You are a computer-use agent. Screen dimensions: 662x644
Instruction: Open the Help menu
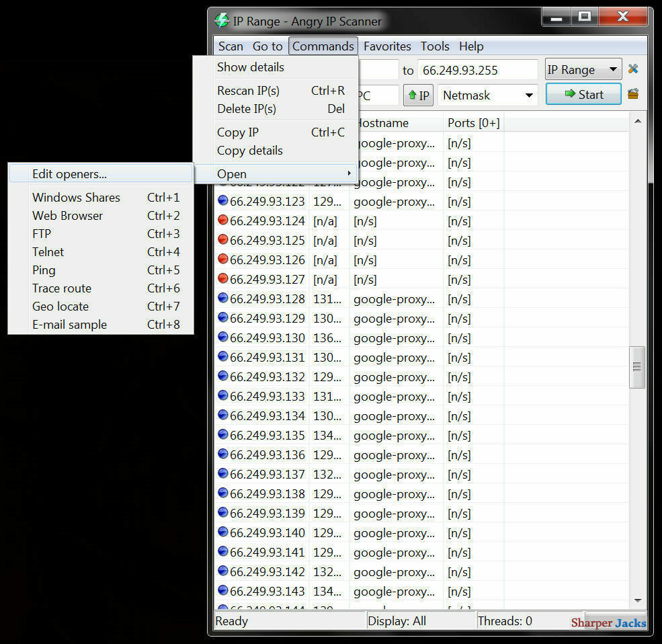(471, 46)
